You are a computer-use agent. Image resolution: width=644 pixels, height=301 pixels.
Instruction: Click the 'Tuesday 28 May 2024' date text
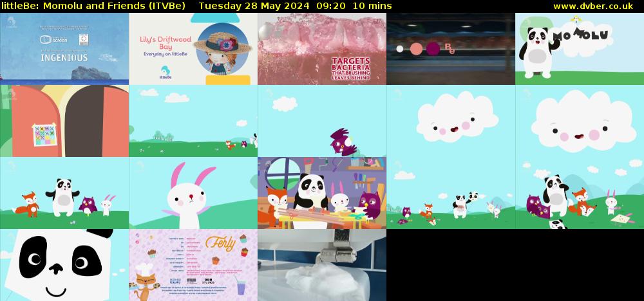tap(254, 6)
